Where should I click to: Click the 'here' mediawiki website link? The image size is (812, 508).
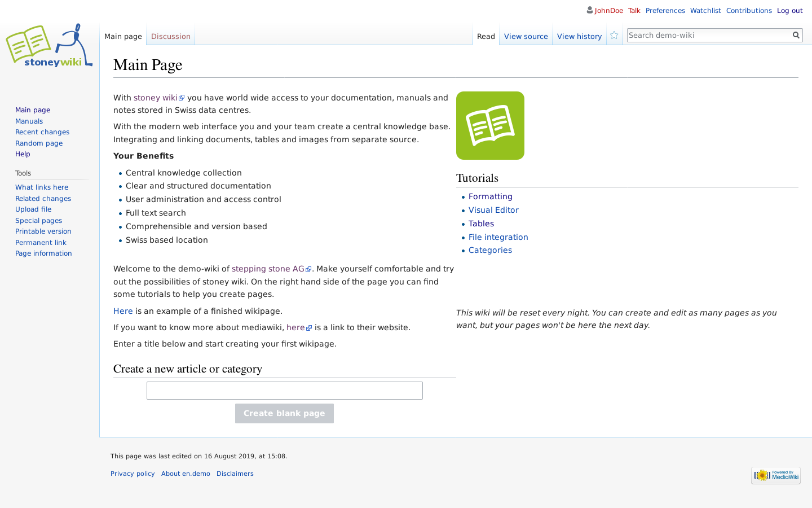coord(299,327)
